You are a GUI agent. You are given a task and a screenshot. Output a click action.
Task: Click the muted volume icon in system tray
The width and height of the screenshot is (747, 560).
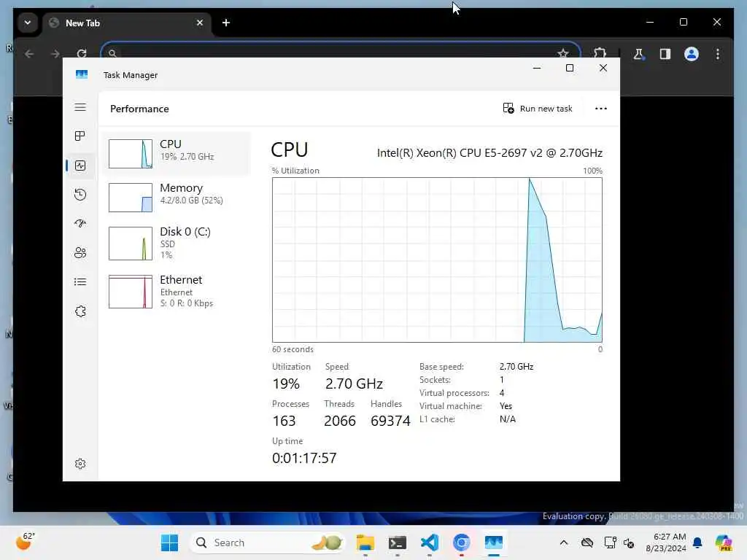point(629,542)
